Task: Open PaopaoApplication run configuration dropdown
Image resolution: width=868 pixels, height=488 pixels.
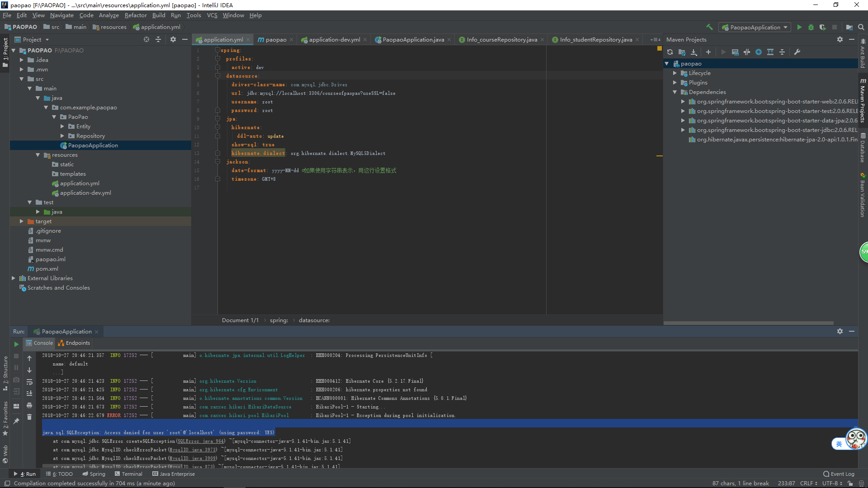Action: click(x=755, y=27)
